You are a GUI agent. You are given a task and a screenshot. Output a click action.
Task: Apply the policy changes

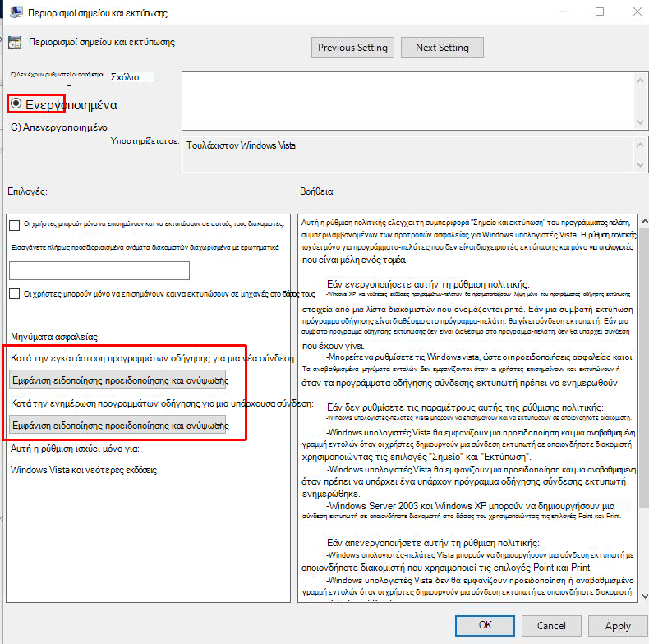click(618, 625)
